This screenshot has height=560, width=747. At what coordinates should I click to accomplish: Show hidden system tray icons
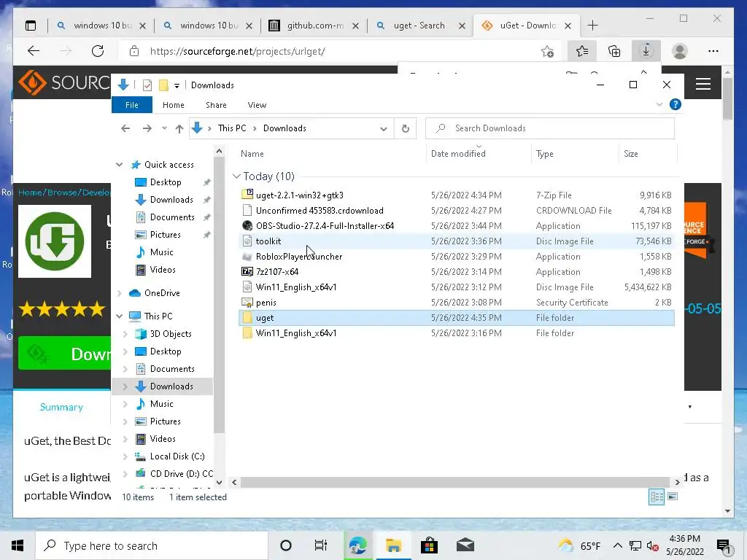[617, 545]
